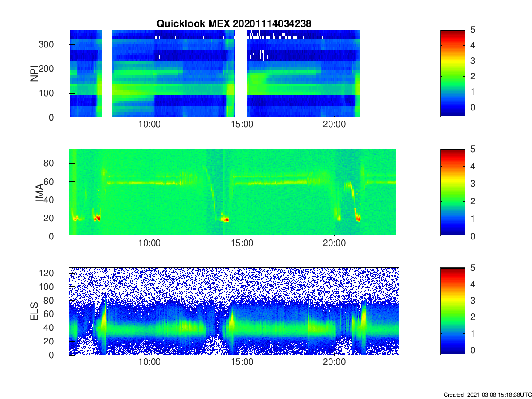Image resolution: width=532 pixels, height=399 pixels.
Task: Click the plot title "Quicklook MEX 20201114034238"
Action: click(x=234, y=24)
